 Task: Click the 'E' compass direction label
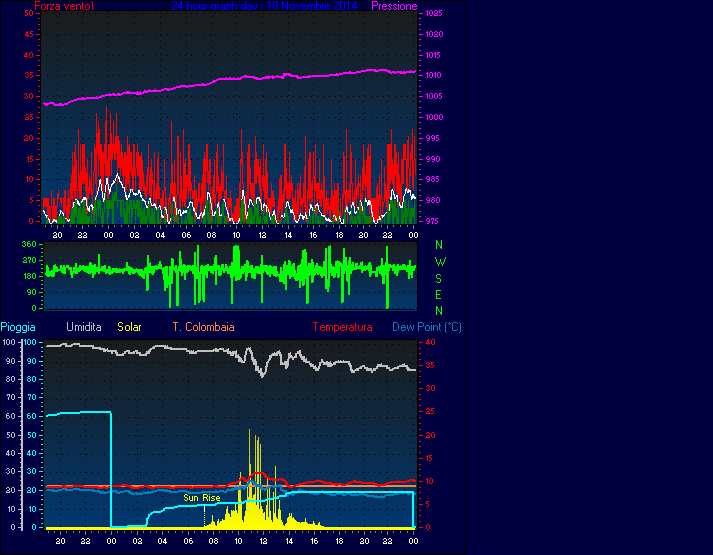click(x=438, y=295)
